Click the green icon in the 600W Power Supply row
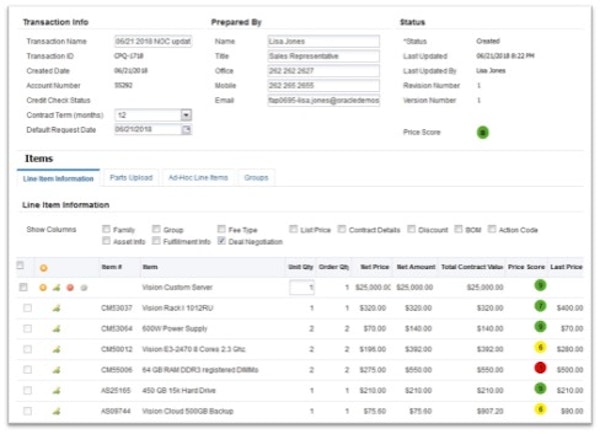 [x=57, y=329]
